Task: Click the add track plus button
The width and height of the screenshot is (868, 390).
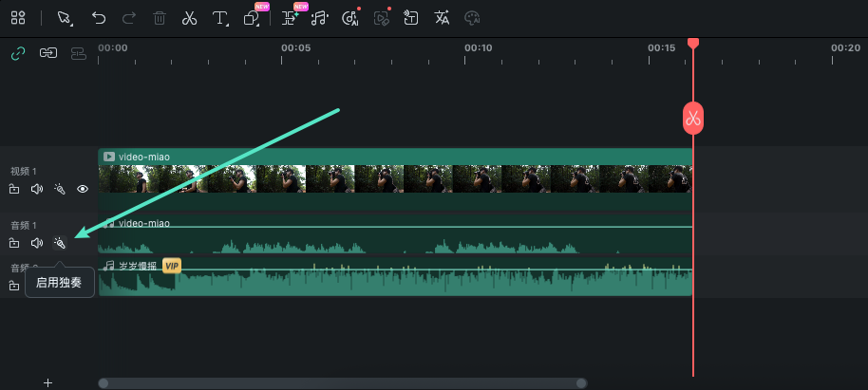Action: click(47, 382)
